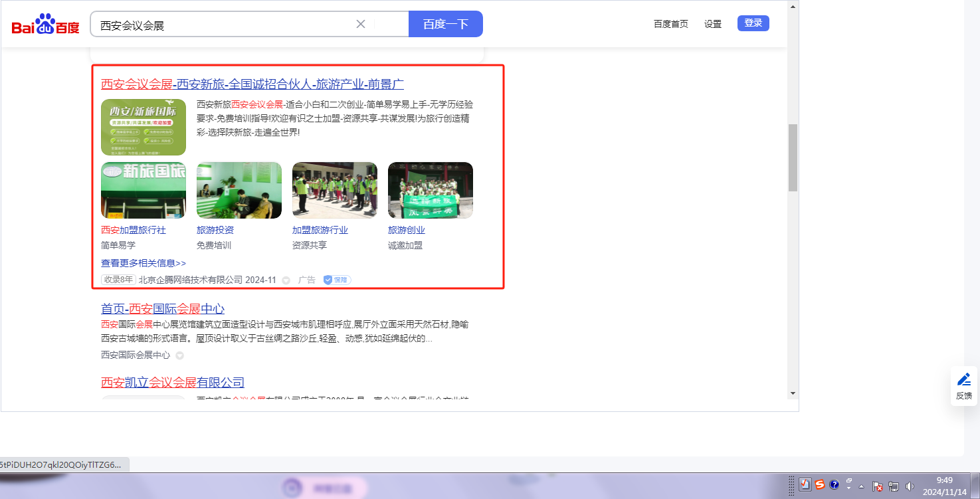The height and width of the screenshot is (499, 980).
Task: Click the page scrollbar thumb
Action: click(x=793, y=157)
